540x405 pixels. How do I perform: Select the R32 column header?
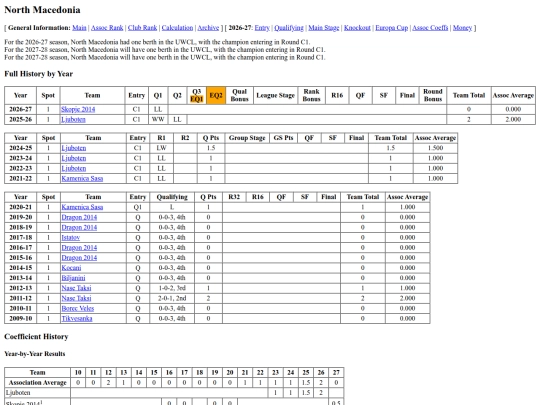(x=234, y=197)
